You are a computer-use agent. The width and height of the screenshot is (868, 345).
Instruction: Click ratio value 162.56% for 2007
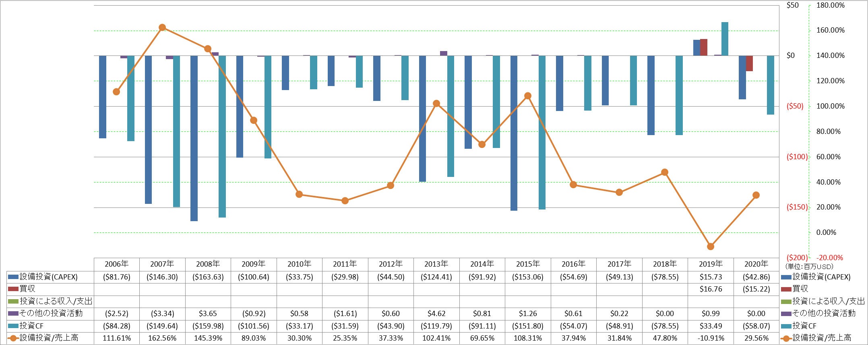(x=162, y=338)
